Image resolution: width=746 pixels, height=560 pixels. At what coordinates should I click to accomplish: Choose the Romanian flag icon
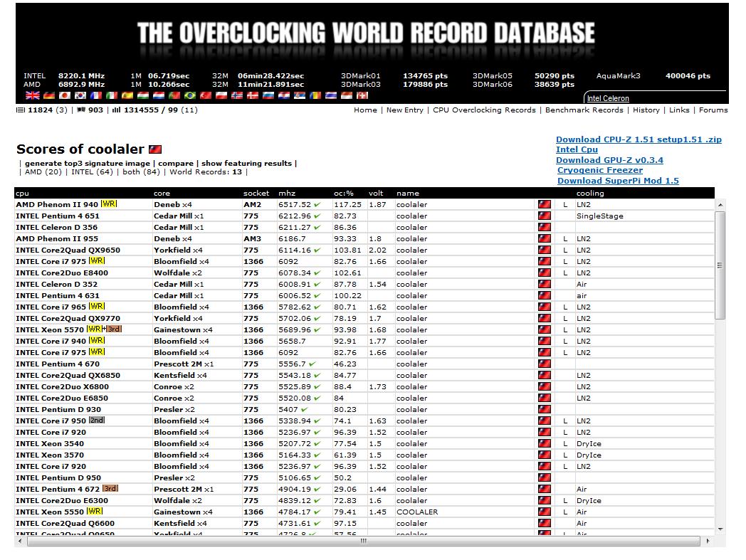[x=315, y=95]
